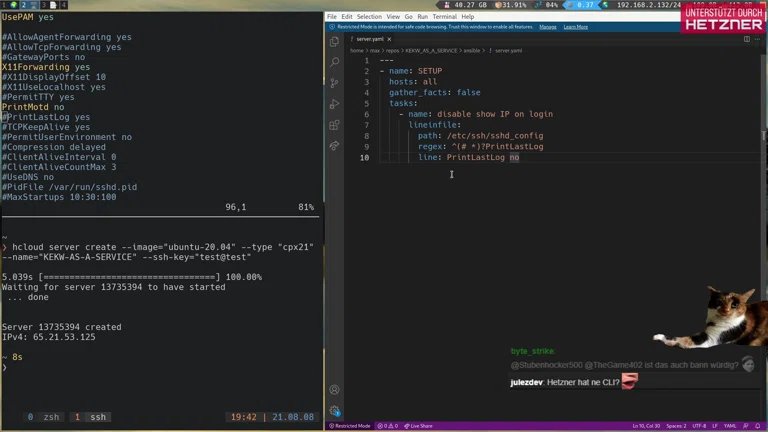
Task: Start Live Share from the status bar
Action: tap(419, 426)
